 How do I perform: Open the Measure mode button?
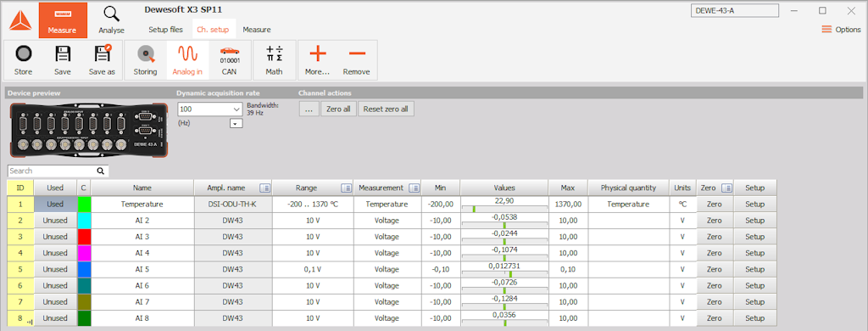pos(63,20)
